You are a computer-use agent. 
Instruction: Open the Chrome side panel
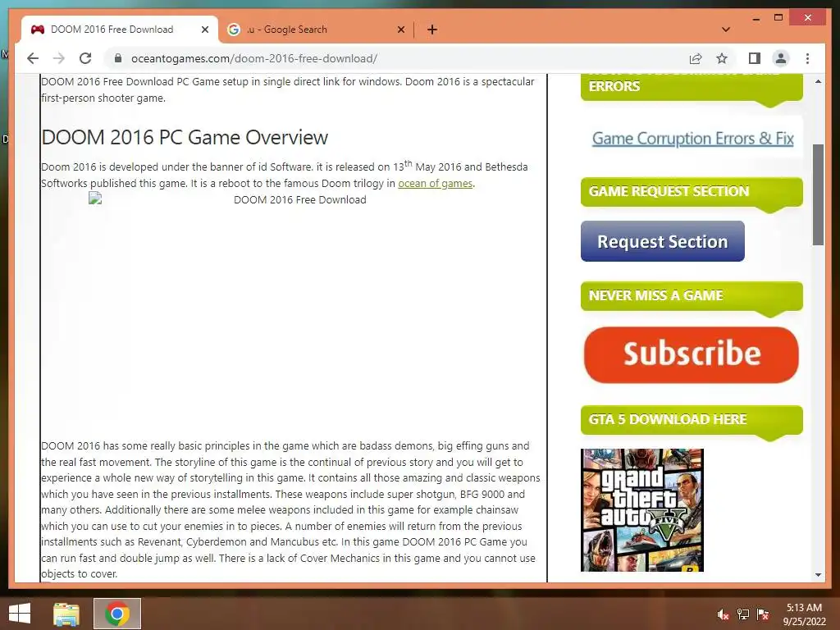[755, 58]
